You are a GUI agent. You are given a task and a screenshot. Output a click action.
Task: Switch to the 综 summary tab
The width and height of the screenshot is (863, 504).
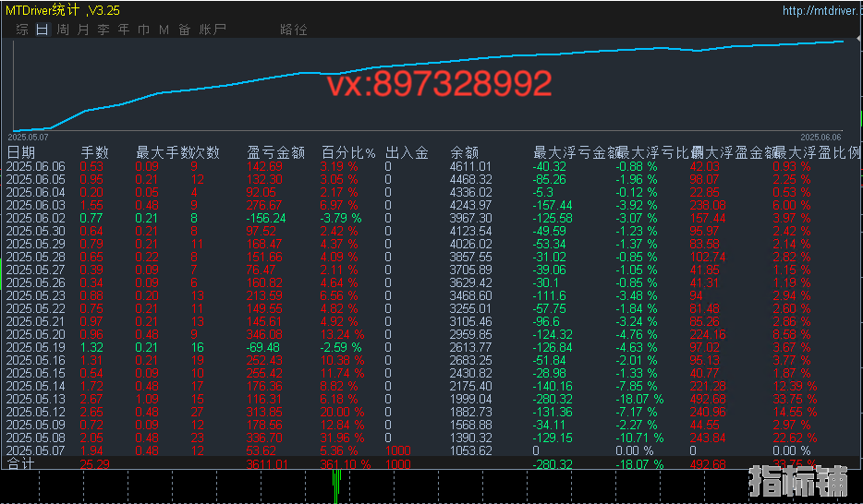[22, 30]
